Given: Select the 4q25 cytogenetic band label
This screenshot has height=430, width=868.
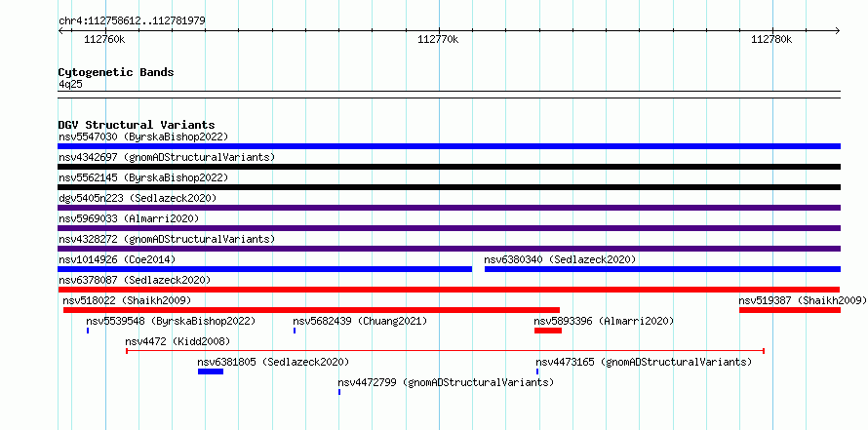Looking at the screenshot, I should (70, 84).
